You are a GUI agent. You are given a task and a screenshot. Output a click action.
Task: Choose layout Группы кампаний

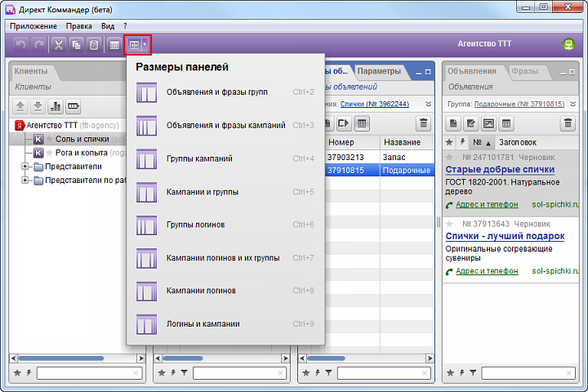click(225, 158)
